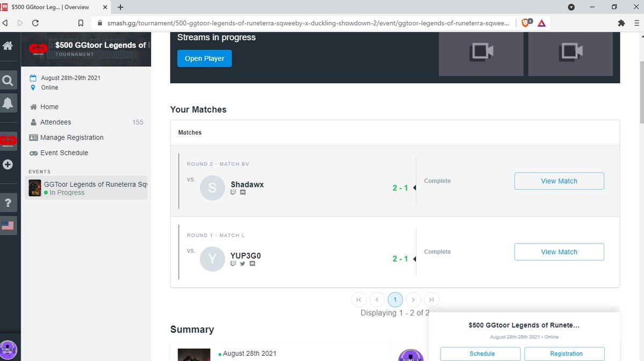Open the smash.gg home icon in sidebar

[8, 46]
